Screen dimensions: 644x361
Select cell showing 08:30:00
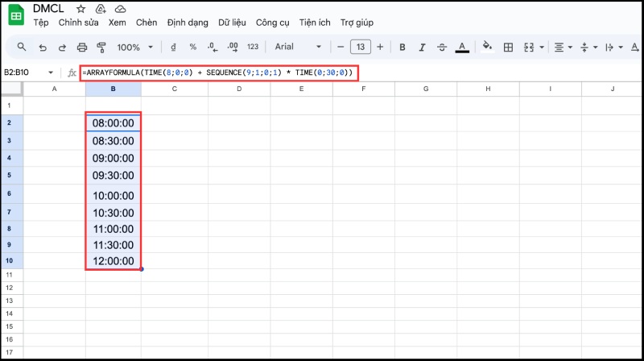[x=113, y=141]
